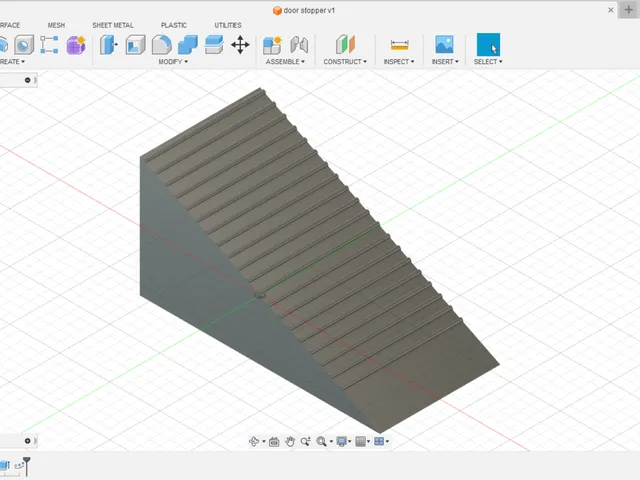Image resolution: width=640 pixels, height=480 pixels.
Task: Click the Grid and Snaps icon
Action: pos(360,441)
